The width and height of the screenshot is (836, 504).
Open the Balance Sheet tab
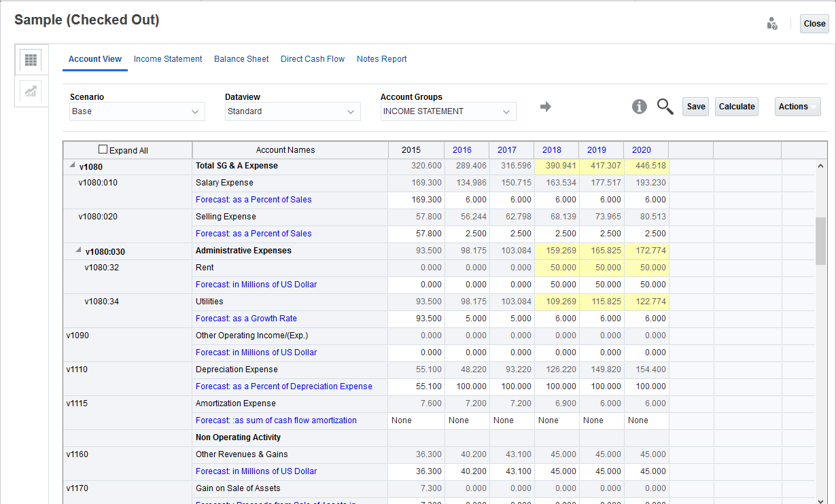(241, 59)
